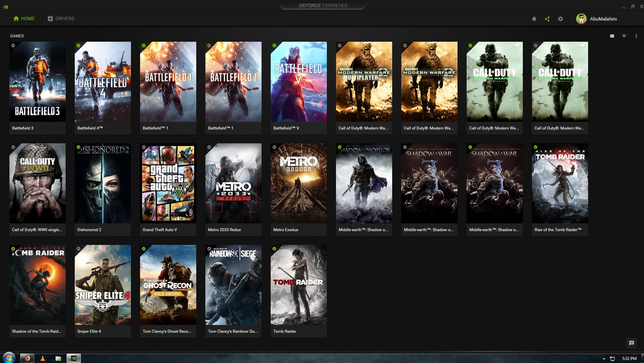Open the Windows Start button
644x363 pixels.
point(9,358)
